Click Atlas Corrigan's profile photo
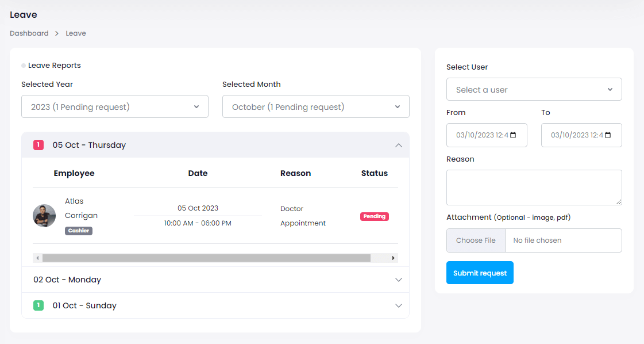The height and width of the screenshot is (344, 644). click(x=44, y=216)
